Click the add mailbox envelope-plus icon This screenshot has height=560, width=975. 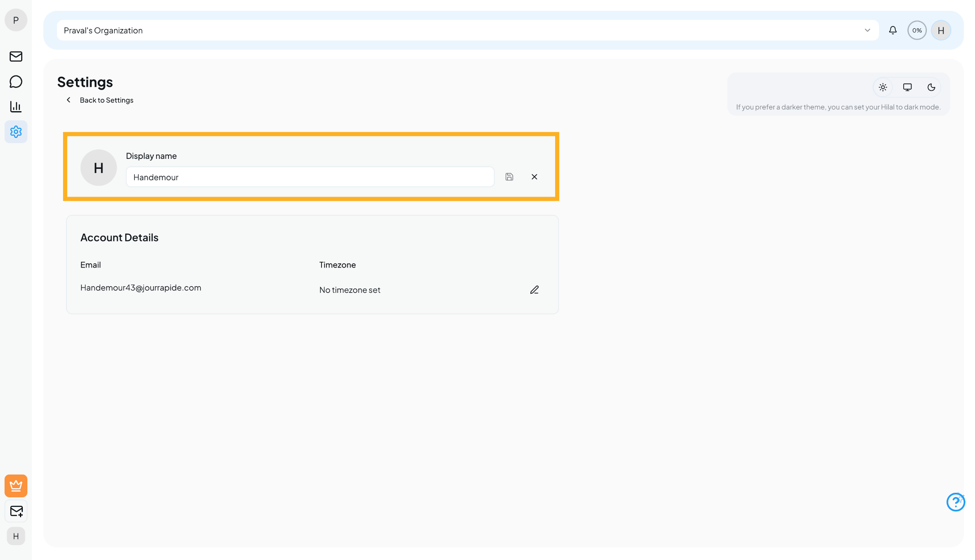[x=16, y=511]
